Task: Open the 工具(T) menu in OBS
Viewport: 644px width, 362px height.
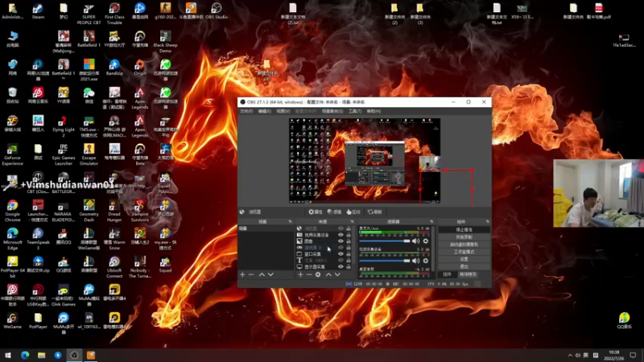Action: point(355,111)
